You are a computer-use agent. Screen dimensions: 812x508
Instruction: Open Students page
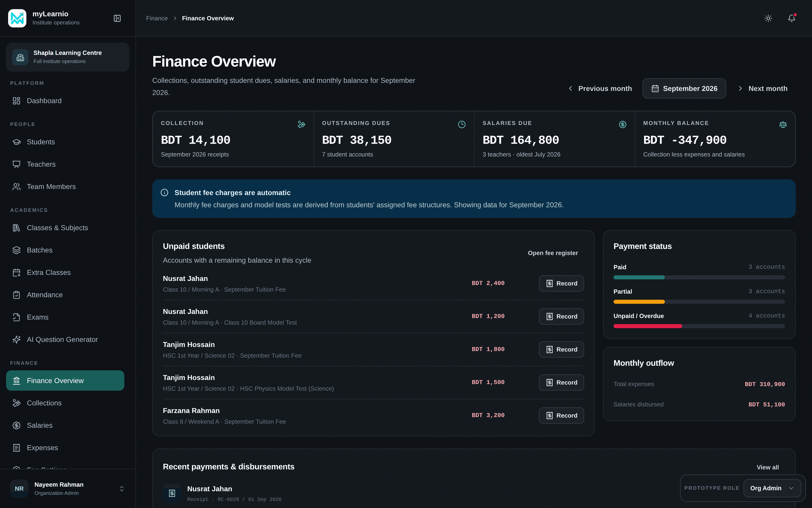65,142
